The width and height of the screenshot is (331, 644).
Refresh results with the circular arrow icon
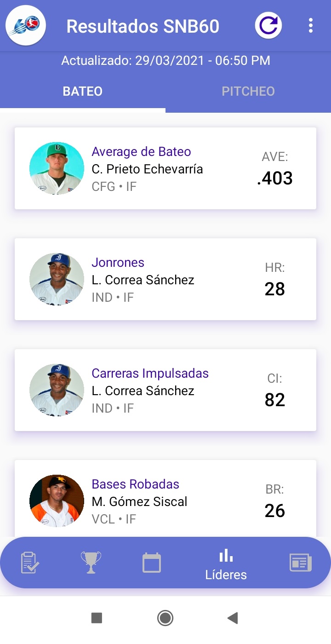click(268, 26)
